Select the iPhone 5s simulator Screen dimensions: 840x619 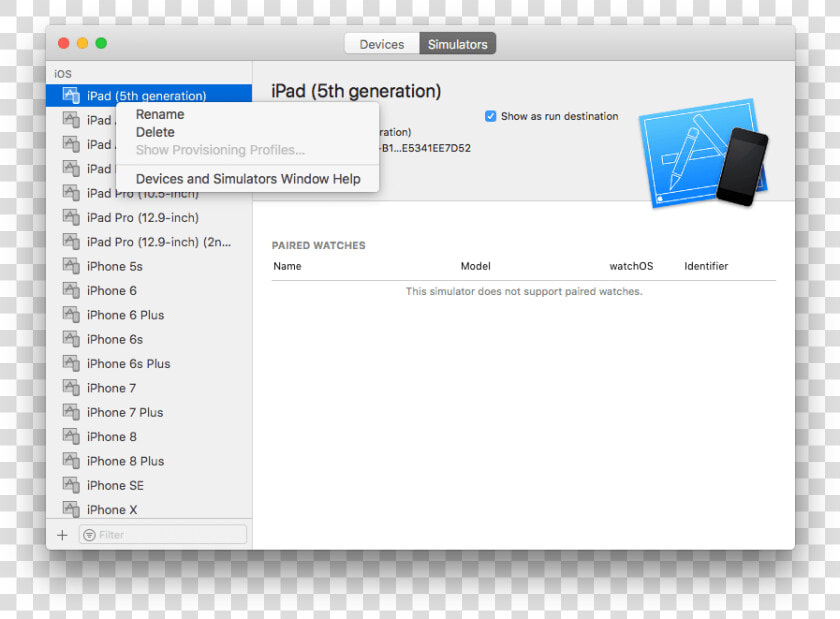(149, 266)
